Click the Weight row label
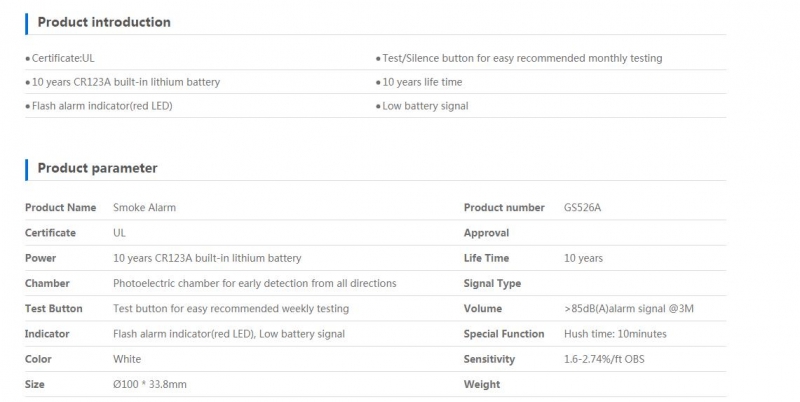The width and height of the screenshot is (800, 402). pyautogui.click(x=482, y=385)
